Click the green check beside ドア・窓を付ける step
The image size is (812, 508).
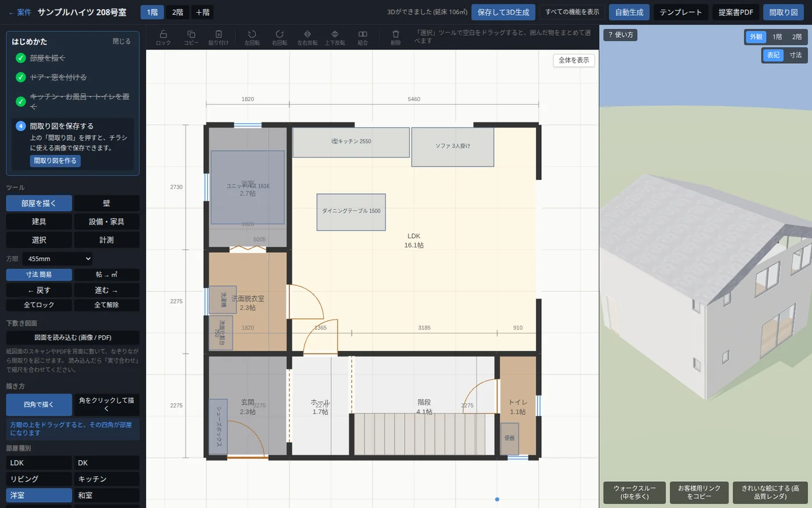pyautogui.click(x=21, y=77)
